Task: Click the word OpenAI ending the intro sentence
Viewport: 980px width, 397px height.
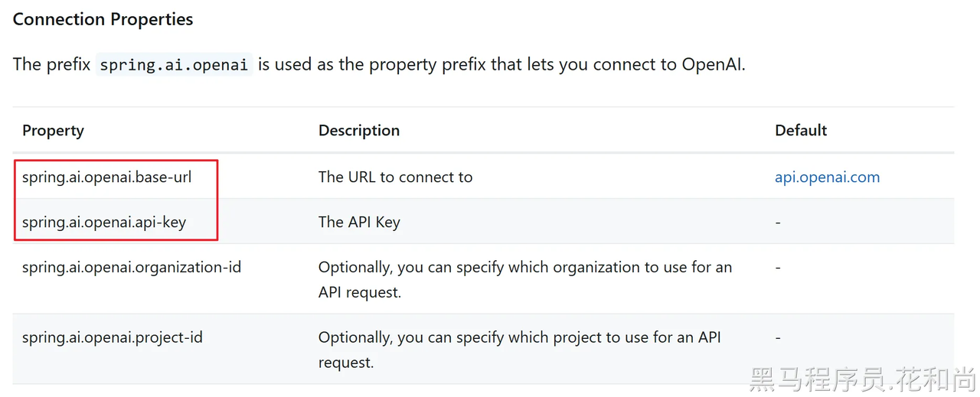Action: point(711,64)
